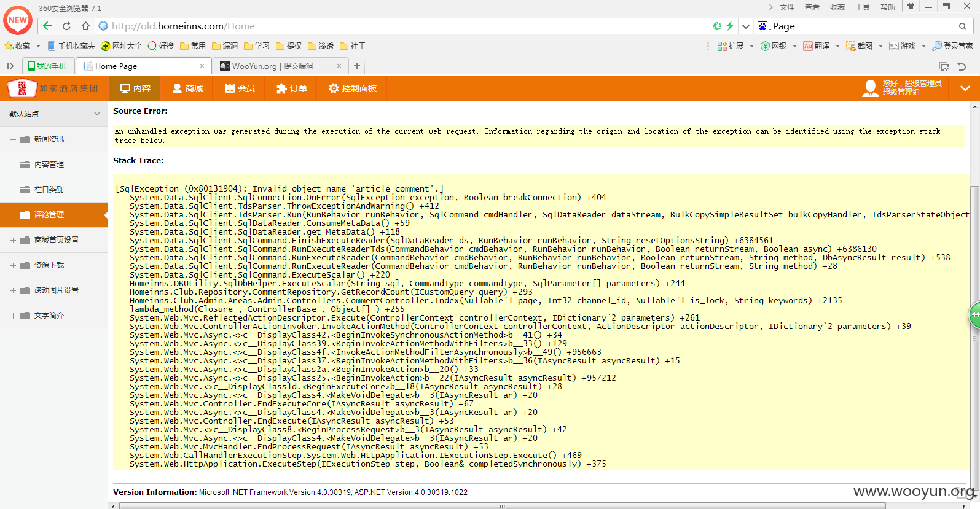Open the 漏洞 bookmark folder
Viewport: 980px width, 509px height.
pos(225,46)
